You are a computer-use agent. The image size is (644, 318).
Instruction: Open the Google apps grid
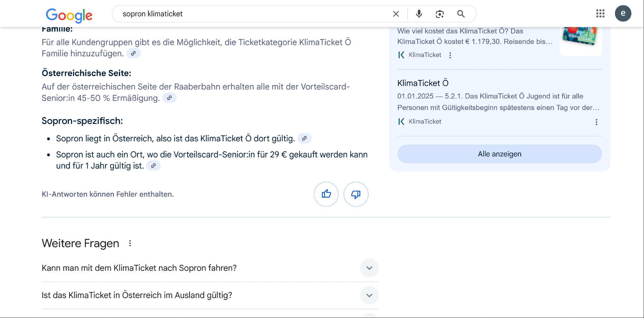600,14
